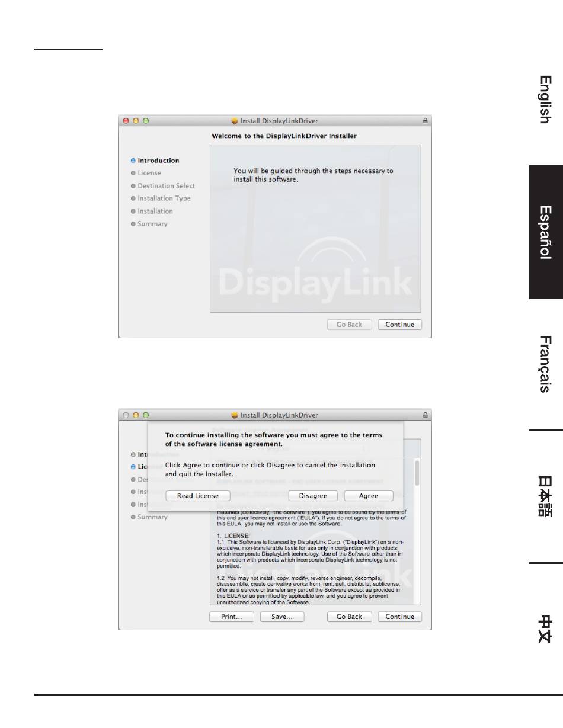The image size is (563, 728).
Task: Click the blue Introduction step bullet in the Welcome window
Action: click(x=133, y=161)
